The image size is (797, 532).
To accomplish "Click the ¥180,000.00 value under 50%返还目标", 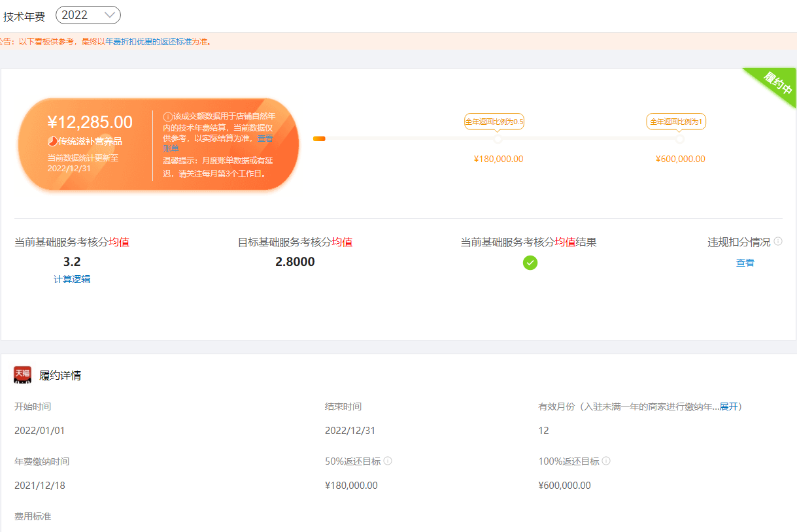I will pos(351,486).
